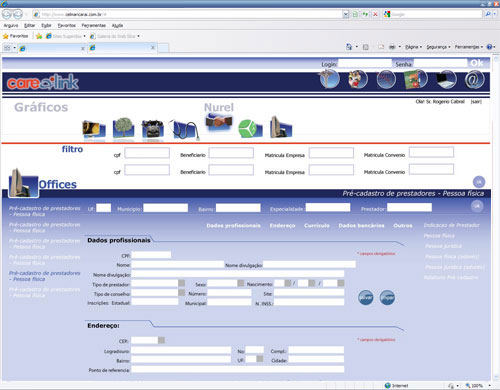500x390 pixels.
Task: Click the search magnifier icon
Action: point(488,14)
